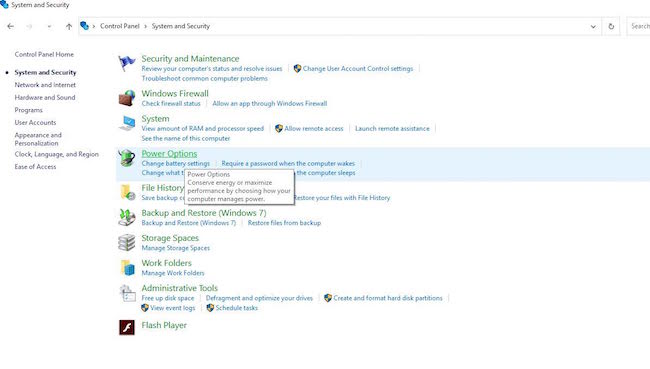Viewport: 650px width, 369px height.
Task: Click Troubleshoot common computer problems
Action: tap(204, 78)
